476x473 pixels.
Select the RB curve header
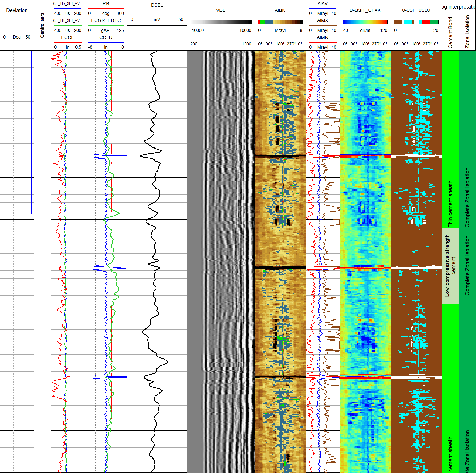(x=106, y=4)
